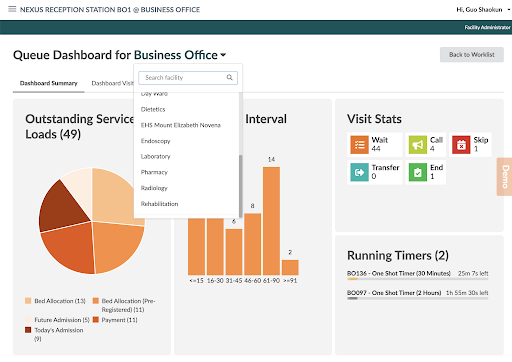Image resolution: width=512 pixels, height=362 pixels.
Task: Click the red Skip calendar icon
Action: click(x=461, y=145)
